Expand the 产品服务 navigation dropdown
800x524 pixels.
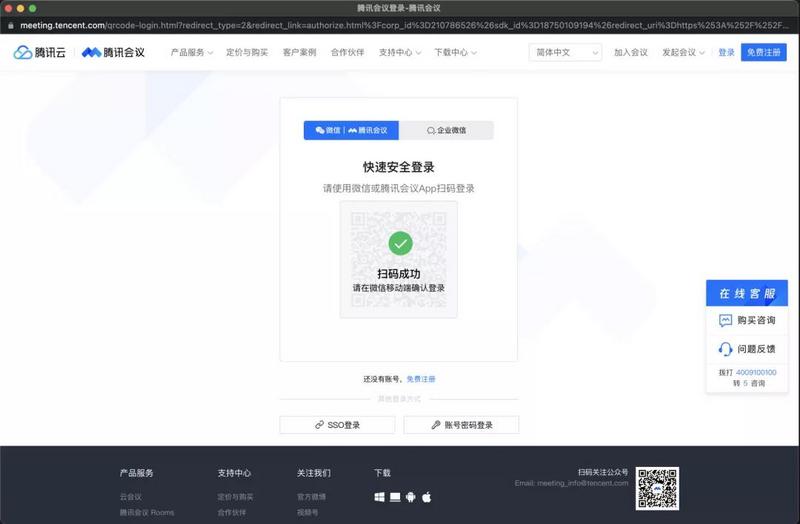pyautogui.click(x=192, y=52)
